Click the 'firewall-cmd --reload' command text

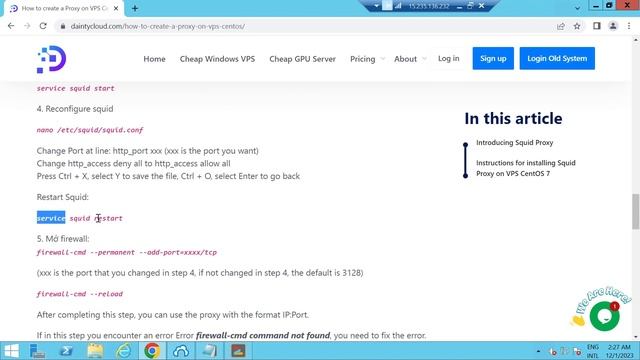[80, 294]
